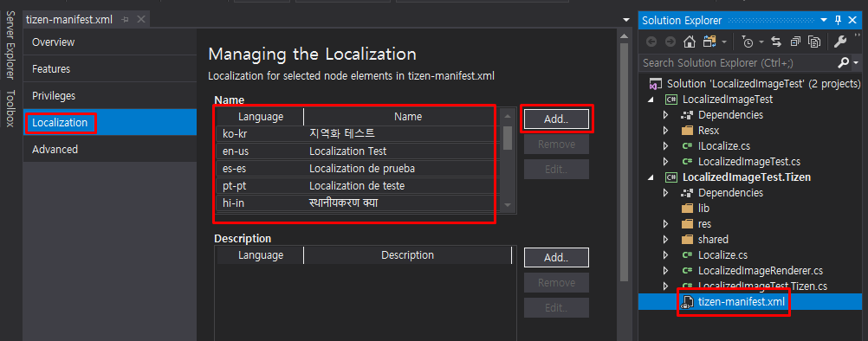Click the Switch Views folder icon
This screenshot has width=868, height=341.
(710, 42)
